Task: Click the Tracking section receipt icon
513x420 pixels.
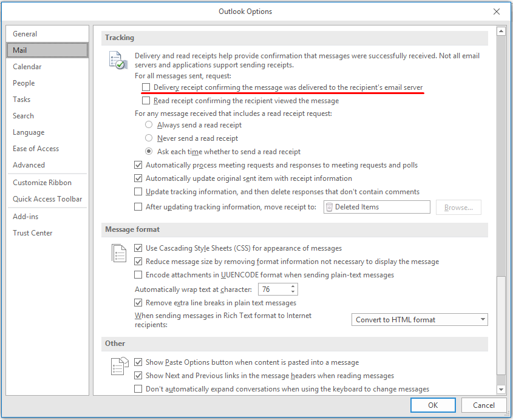Action: click(118, 60)
